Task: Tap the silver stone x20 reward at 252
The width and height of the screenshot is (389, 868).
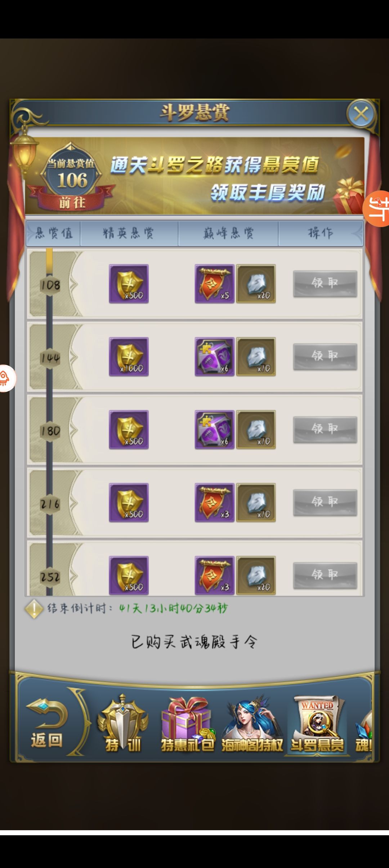Action: (256, 575)
